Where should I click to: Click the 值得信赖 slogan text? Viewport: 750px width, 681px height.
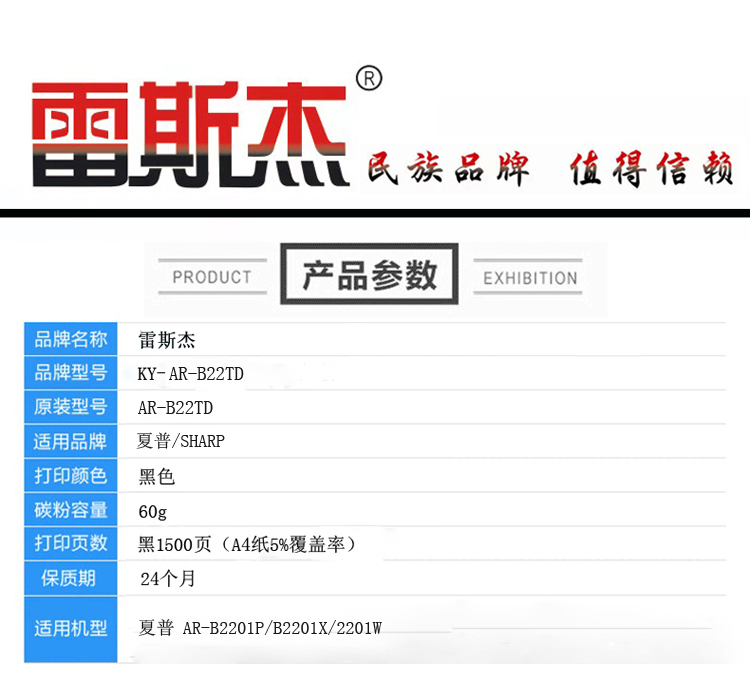click(x=651, y=170)
